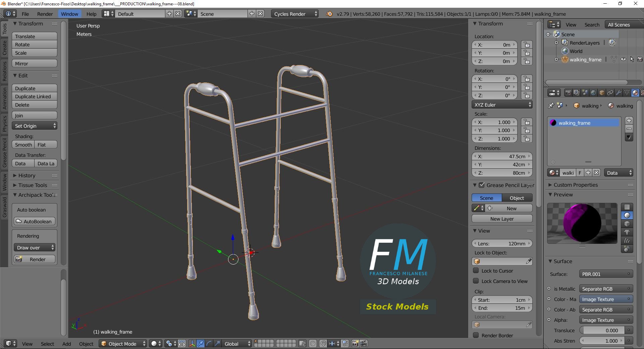This screenshot has height=349, width=644.
Task: Switch to the Create tool shelf tab
Action: 5,48
